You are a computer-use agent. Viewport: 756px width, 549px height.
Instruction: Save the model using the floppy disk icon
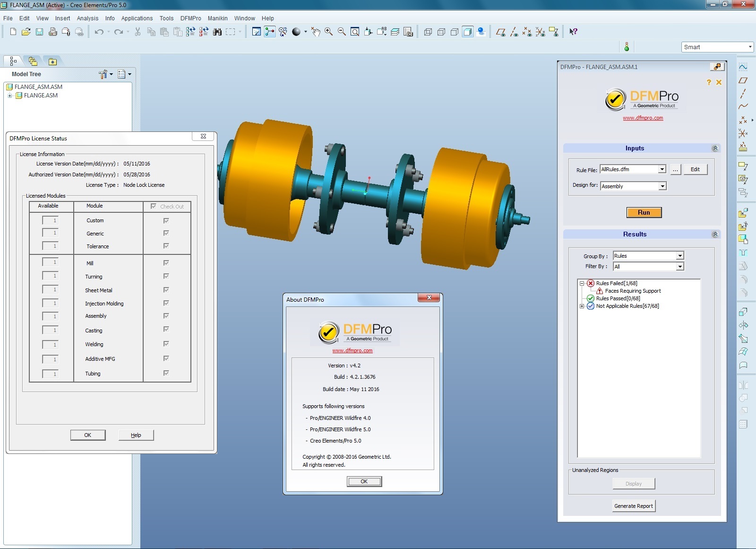click(x=40, y=32)
